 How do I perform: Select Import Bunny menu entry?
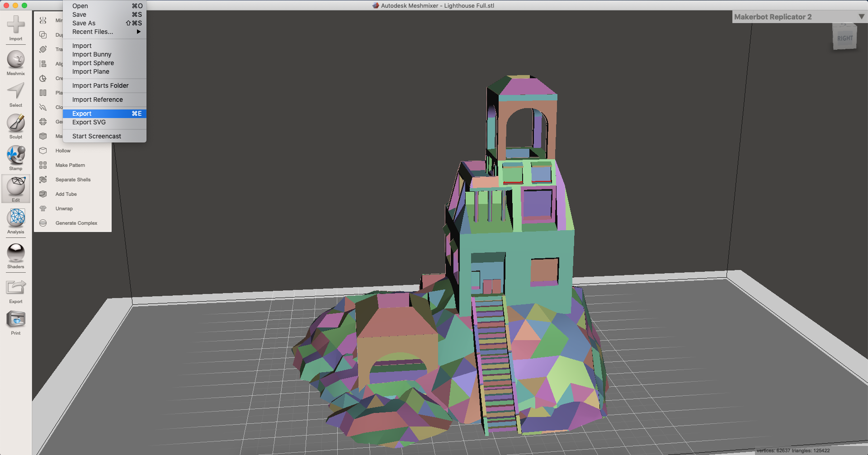pyautogui.click(x=104, y=54)
